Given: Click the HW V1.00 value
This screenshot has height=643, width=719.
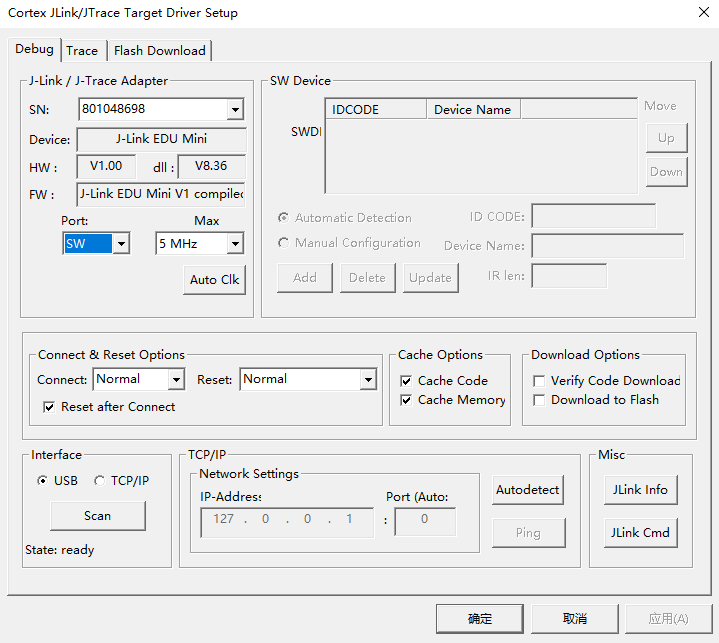Looking at the screenshot, I should tap(106, 166).
